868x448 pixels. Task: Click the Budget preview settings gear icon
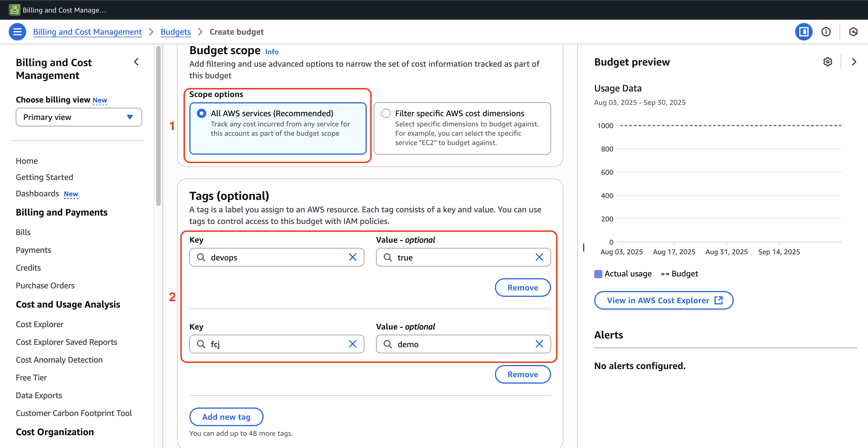828,62
